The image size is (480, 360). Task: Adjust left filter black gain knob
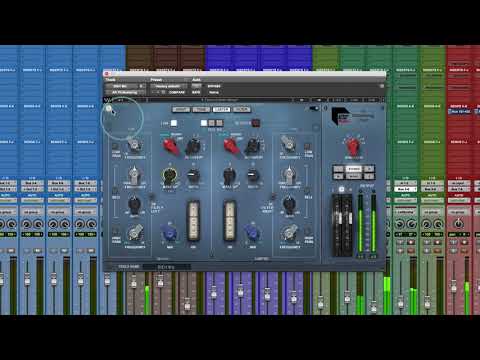point(134,204)
